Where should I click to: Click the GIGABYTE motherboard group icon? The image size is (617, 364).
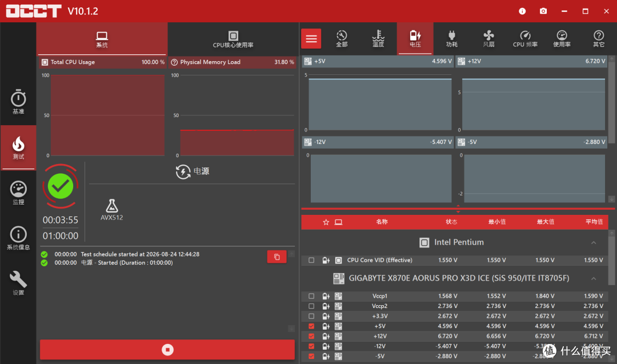point(339,278)
